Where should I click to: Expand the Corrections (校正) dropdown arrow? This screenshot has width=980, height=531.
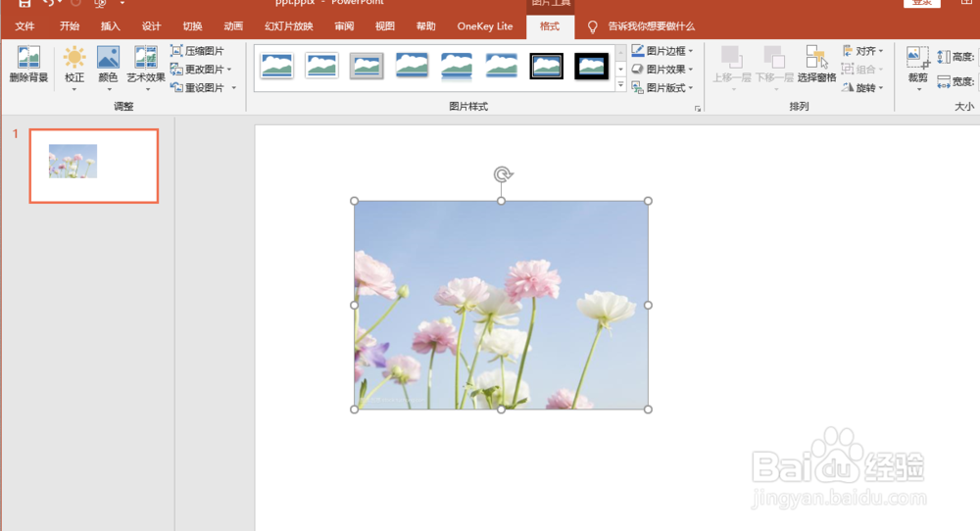coord(74,89)
